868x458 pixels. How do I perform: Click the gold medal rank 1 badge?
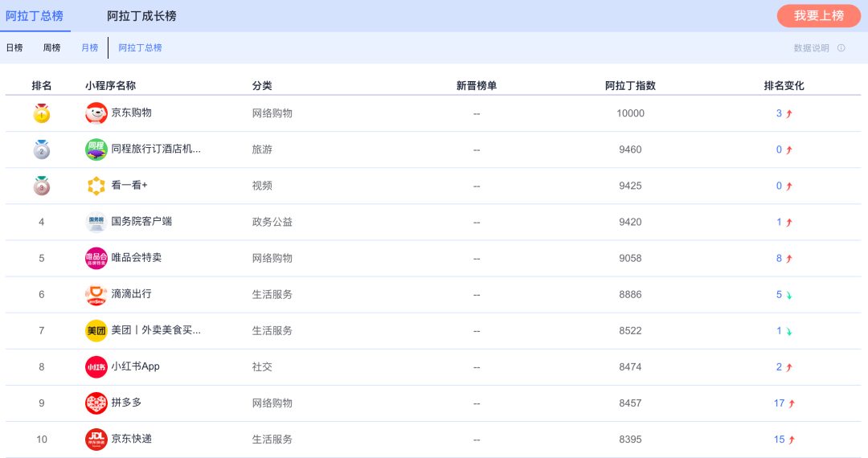[x=42, y=113]
